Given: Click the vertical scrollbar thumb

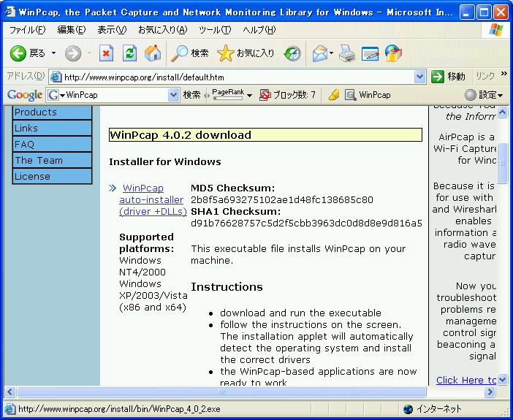Looking at the screenshot, I should tap(502, 163).
